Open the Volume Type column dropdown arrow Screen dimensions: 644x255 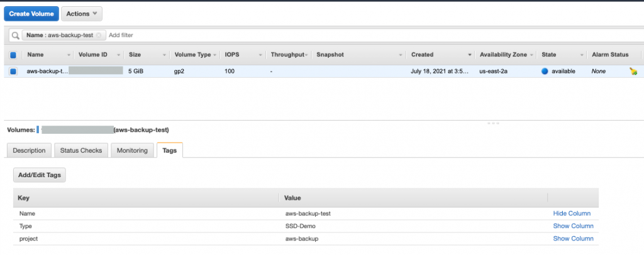215,55
